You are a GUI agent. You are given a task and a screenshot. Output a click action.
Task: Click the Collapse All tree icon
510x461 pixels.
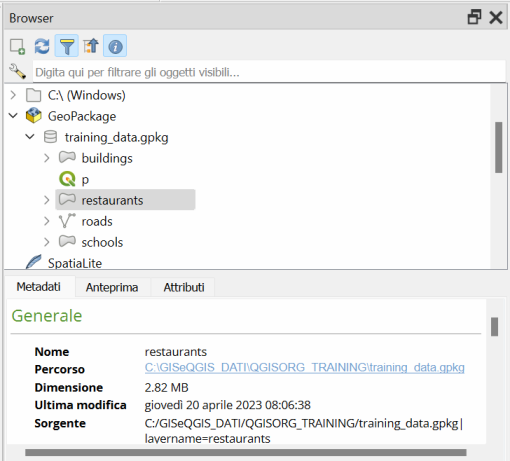click(91, 46)
